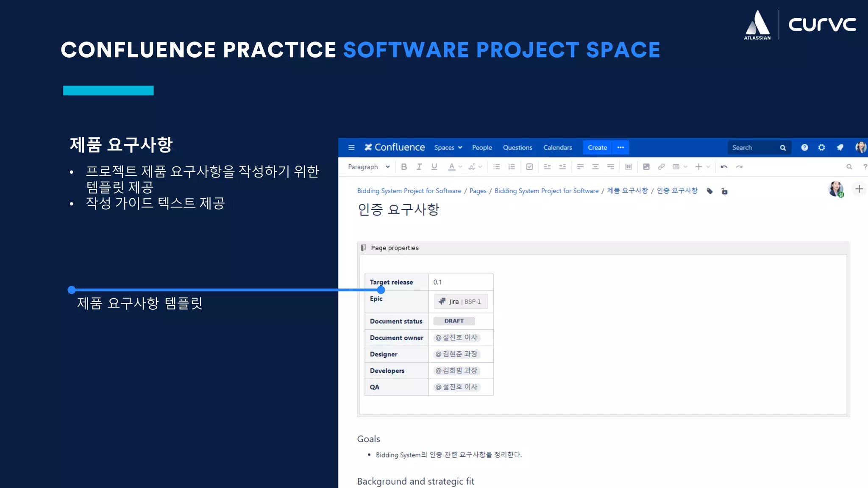Viewport: 868px width, 488px height.
Task: Click the Goals heading
Action: [369, 439]
